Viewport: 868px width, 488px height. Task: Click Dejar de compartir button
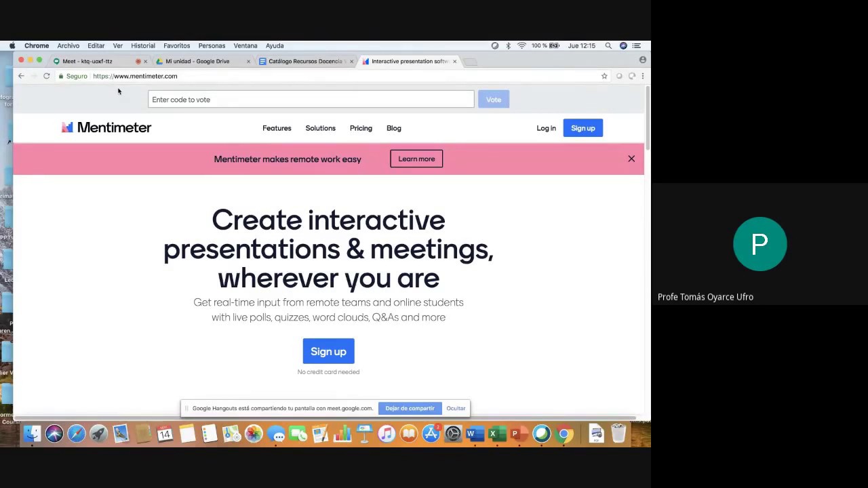click(410, 408)
